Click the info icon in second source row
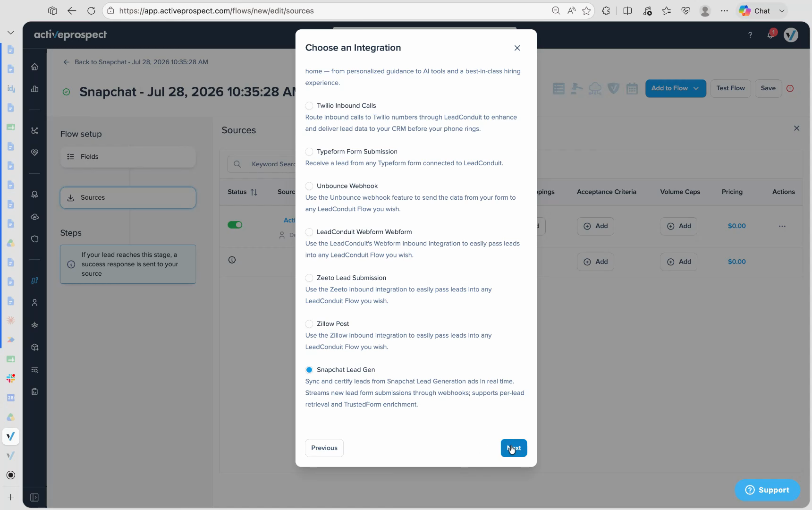Image resolution: width=812 pixels, height=510 pixels. 232,260
